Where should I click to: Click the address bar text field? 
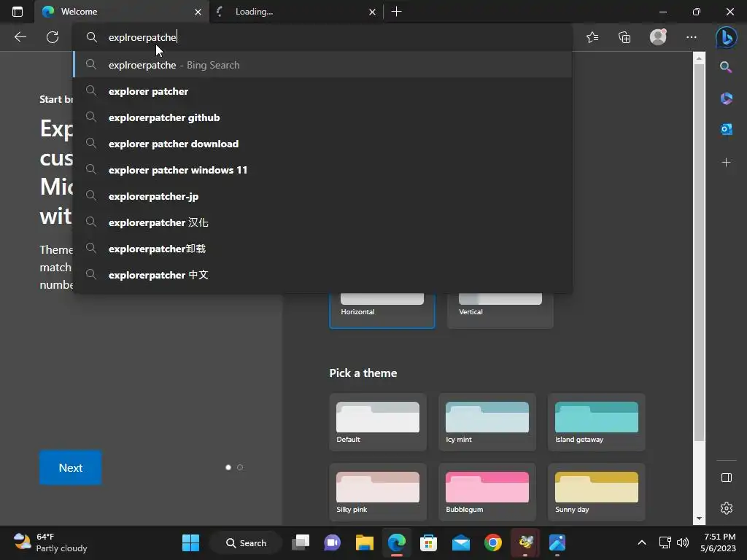(x=323, y=37)
